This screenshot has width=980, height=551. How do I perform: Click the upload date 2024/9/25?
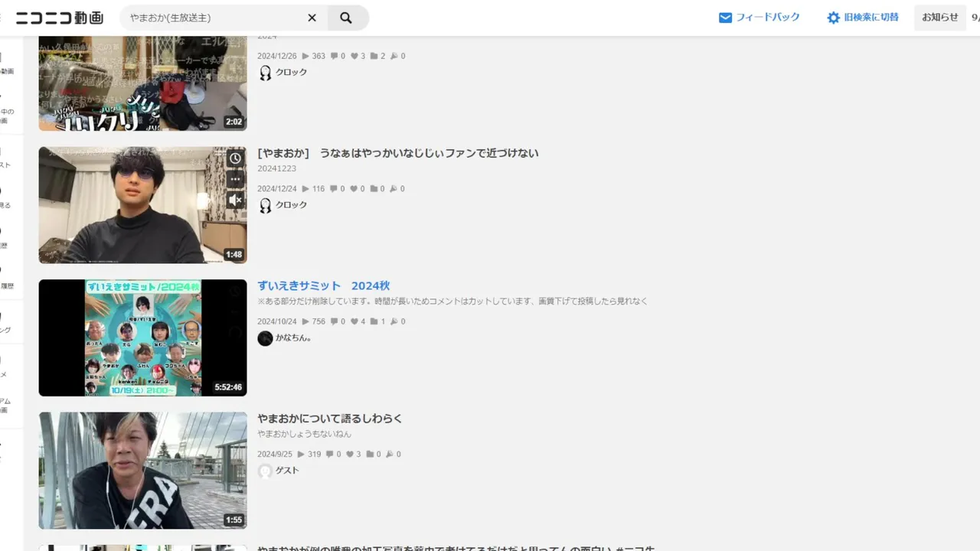click(275, 454)
